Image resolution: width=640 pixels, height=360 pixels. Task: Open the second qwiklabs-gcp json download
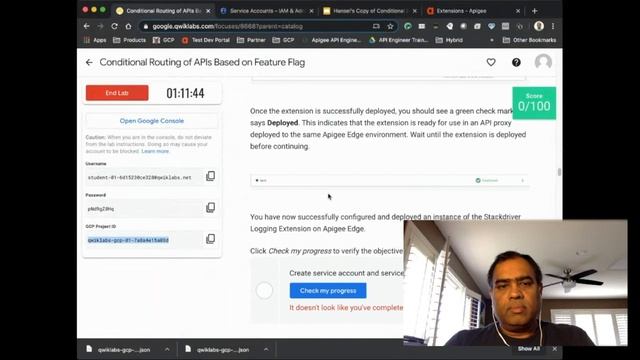pos(217,349)
